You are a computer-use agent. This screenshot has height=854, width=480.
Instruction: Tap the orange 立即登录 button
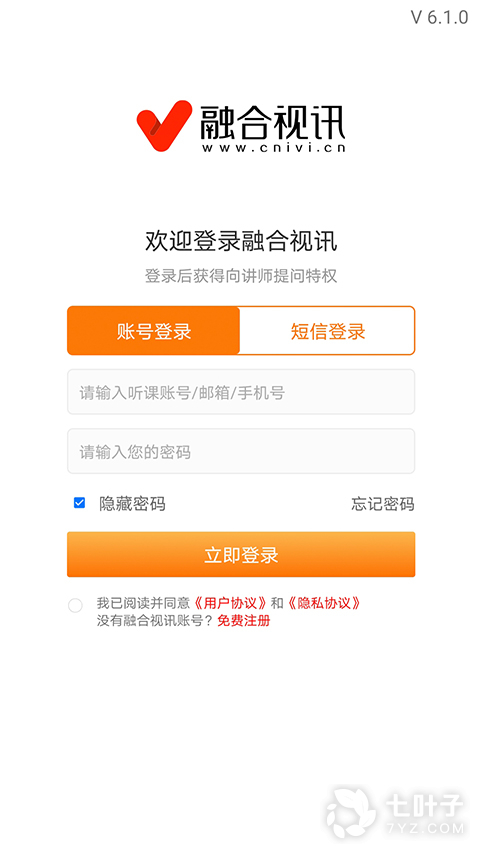[241, 554]
